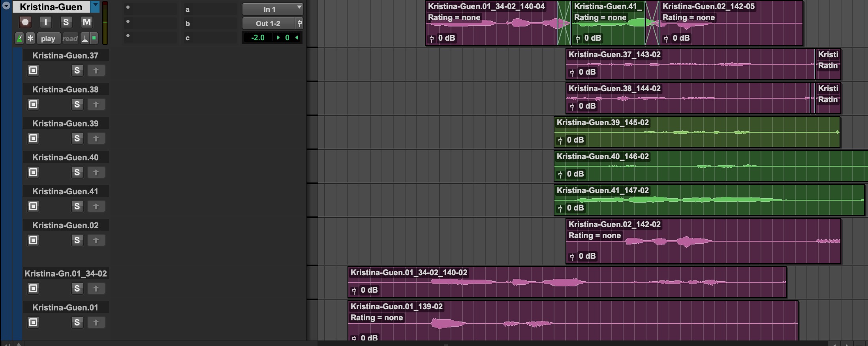Screen dimensions: 868x346
Task: Click the square lane icon on Kristina-Guen.41
Action: pyautogui.click(x=33, y=206)
